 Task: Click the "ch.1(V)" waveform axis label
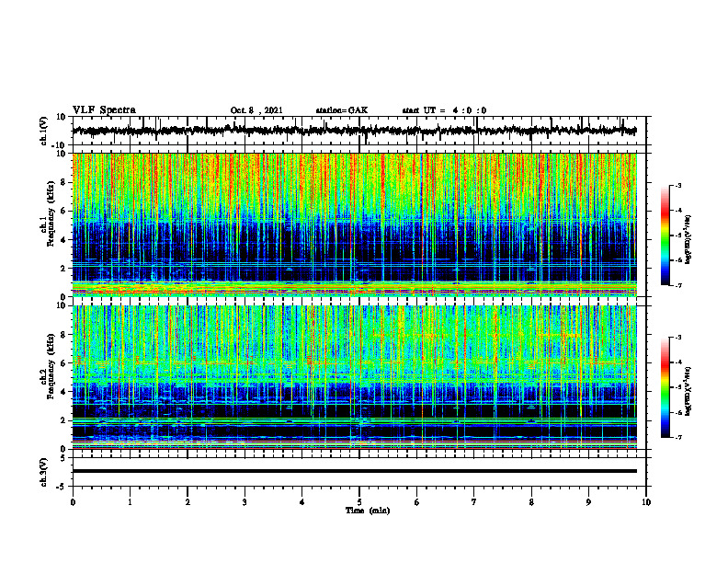(44, 131)
